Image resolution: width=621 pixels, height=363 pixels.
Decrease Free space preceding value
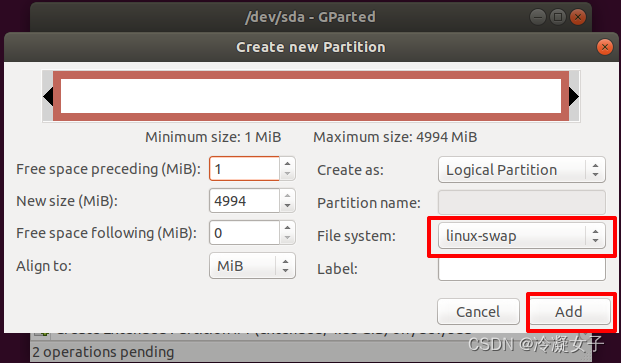click(288, 174)
